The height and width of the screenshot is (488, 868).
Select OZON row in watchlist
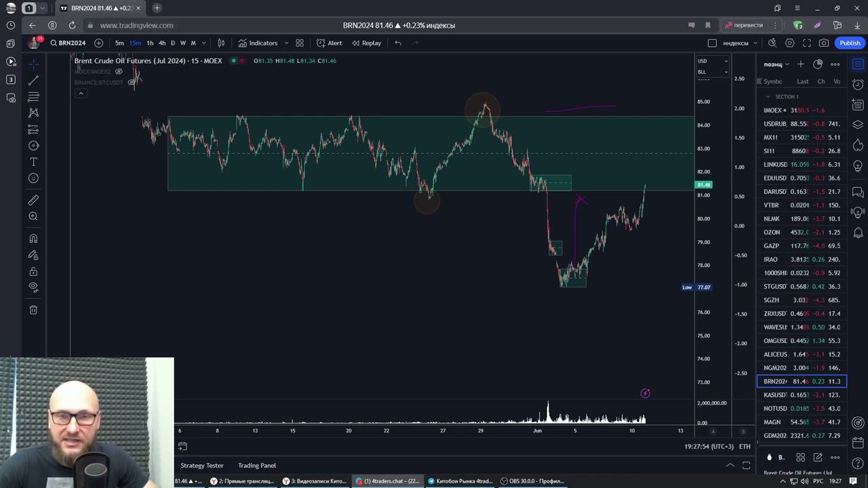point(802,232)
